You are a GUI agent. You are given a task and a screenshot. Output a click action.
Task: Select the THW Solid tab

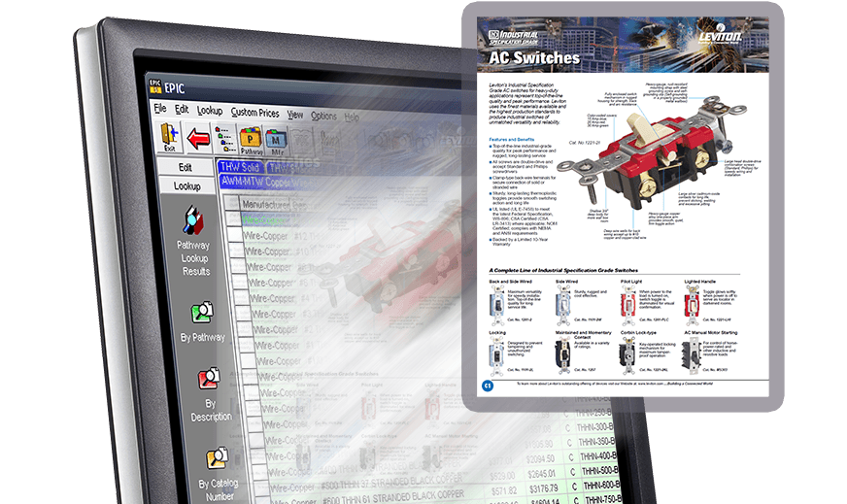click(x=240, y=167)
